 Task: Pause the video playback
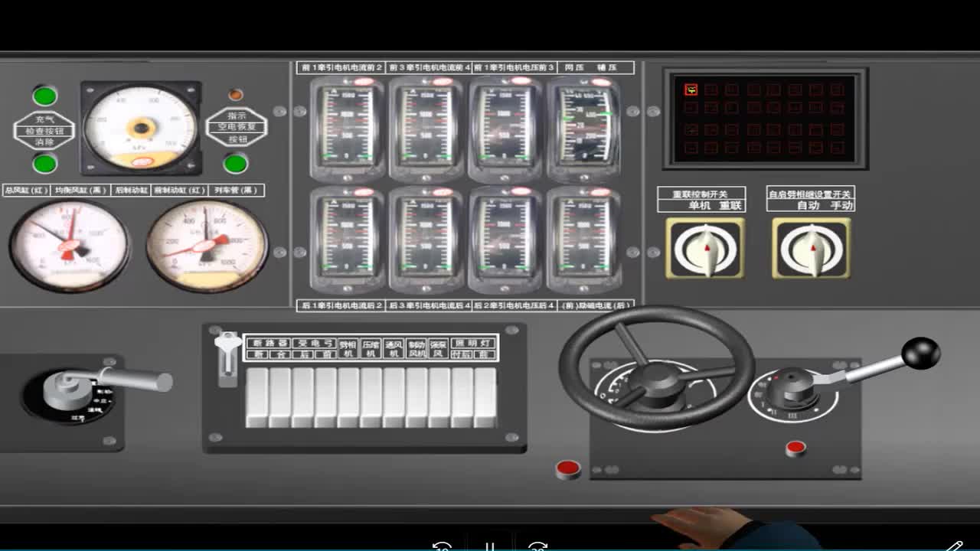[x=490, y=546]
